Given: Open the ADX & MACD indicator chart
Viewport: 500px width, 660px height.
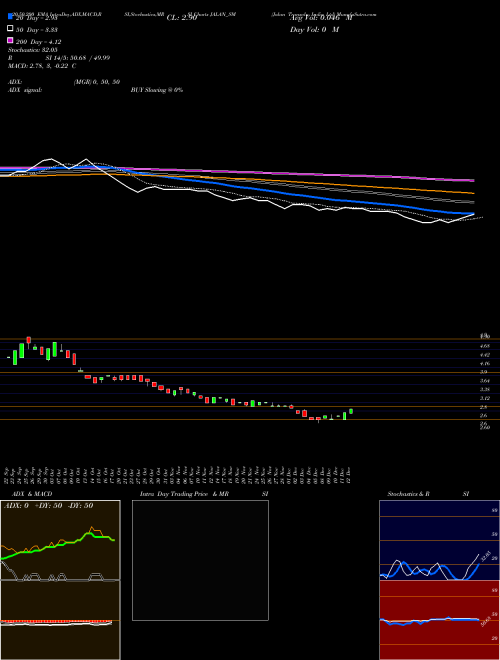Looking at the screenshot, I should pyautogui.click(x=60, y=580).
